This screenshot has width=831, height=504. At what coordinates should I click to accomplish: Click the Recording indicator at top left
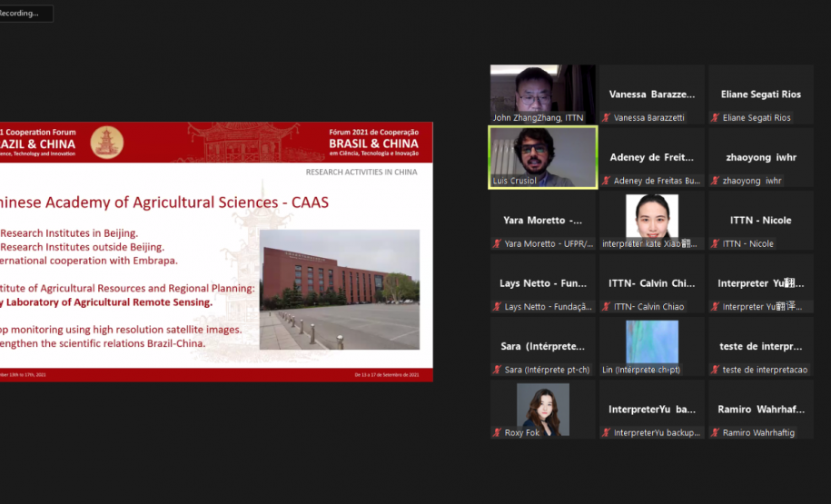point(25,14)
